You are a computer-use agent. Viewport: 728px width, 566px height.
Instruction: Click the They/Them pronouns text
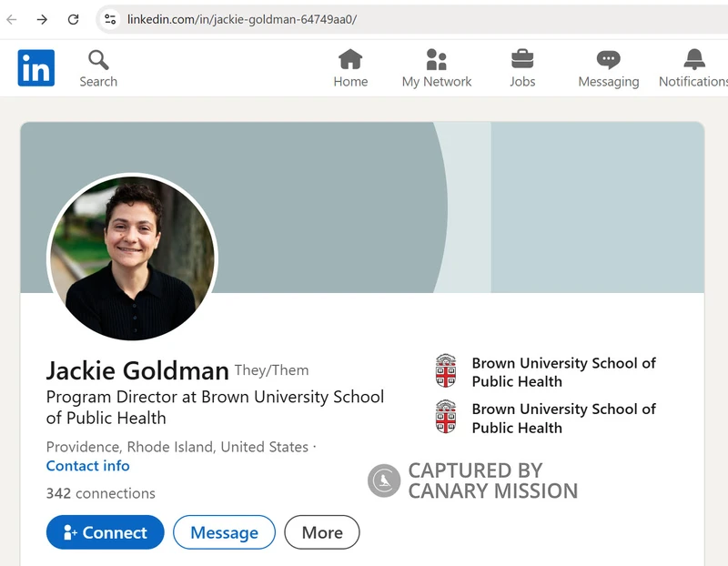(x=271, y=370)
